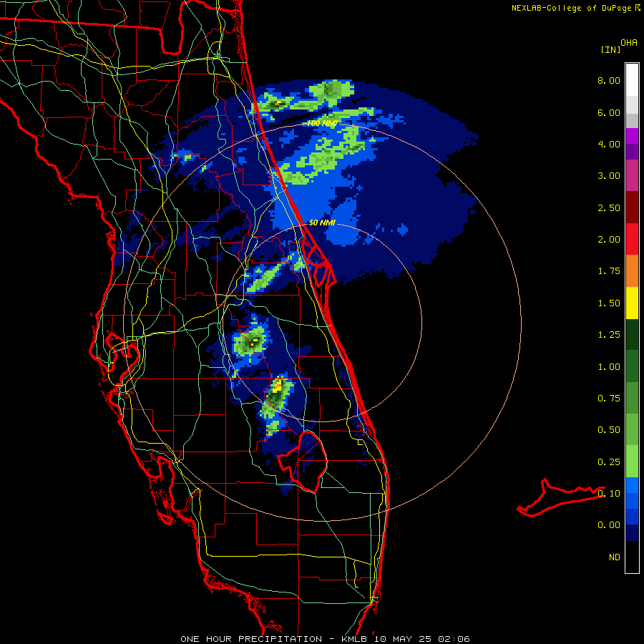Select the 1.25 legend value
The image size is (644, 644).
coord(609,335)
